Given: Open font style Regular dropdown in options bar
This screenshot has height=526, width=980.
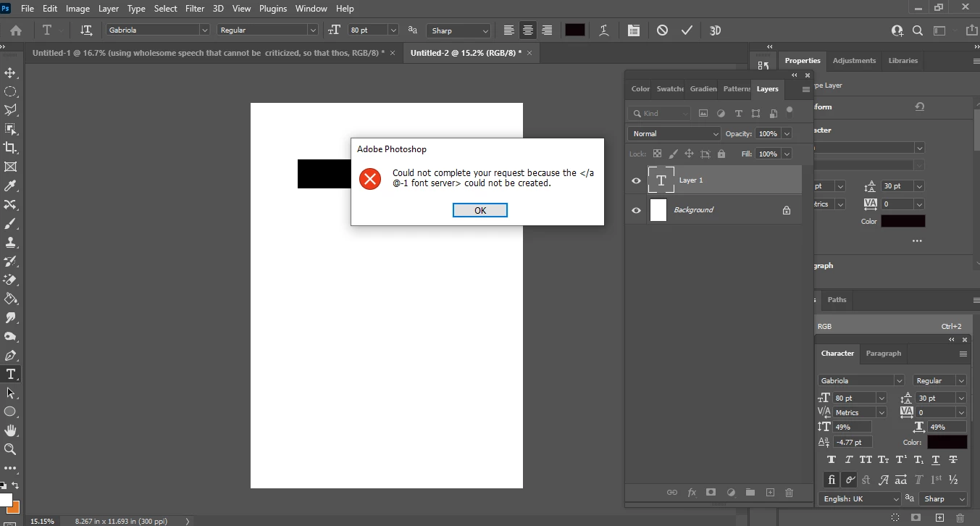Looking at the screenshot, I should pyautogui.click(x=313, y=30).
